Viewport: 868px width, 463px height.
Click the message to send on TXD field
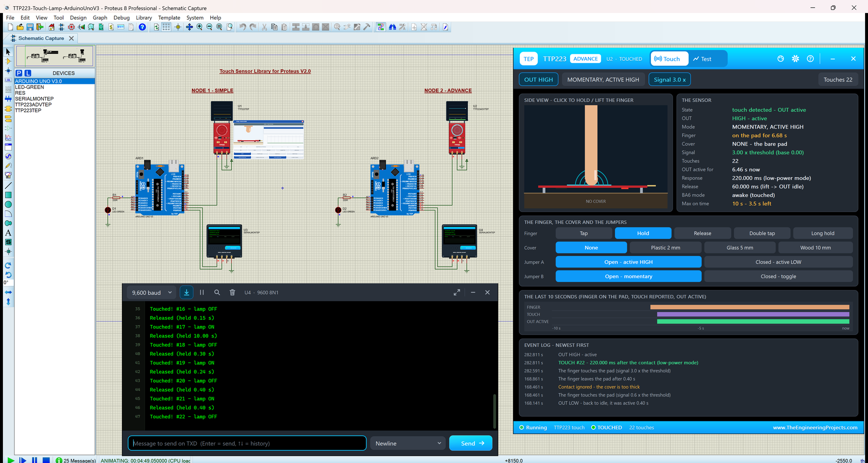[x=247, y=443]
